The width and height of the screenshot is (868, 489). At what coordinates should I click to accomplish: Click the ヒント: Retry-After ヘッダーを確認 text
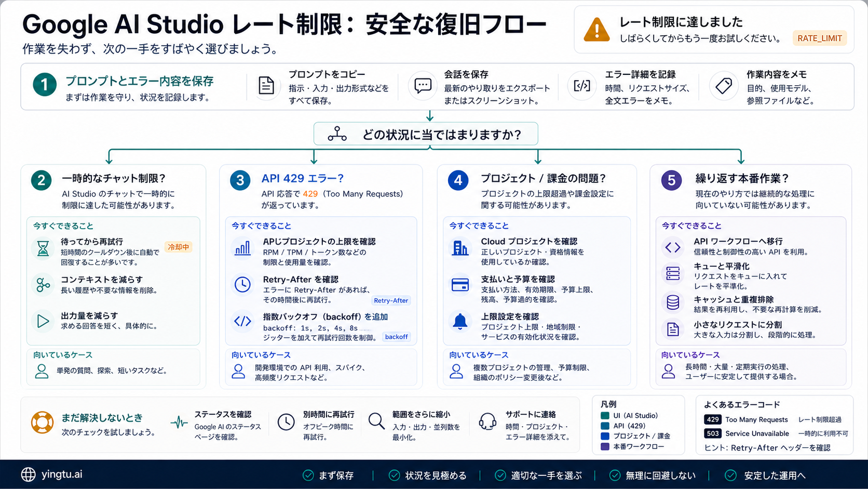pyautogui.click(x=767, y=447)
